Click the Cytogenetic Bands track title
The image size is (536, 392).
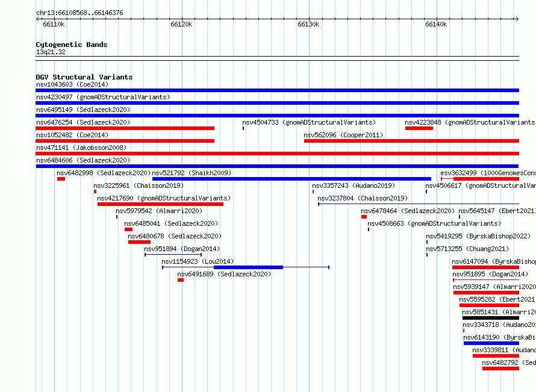[72, 45]
